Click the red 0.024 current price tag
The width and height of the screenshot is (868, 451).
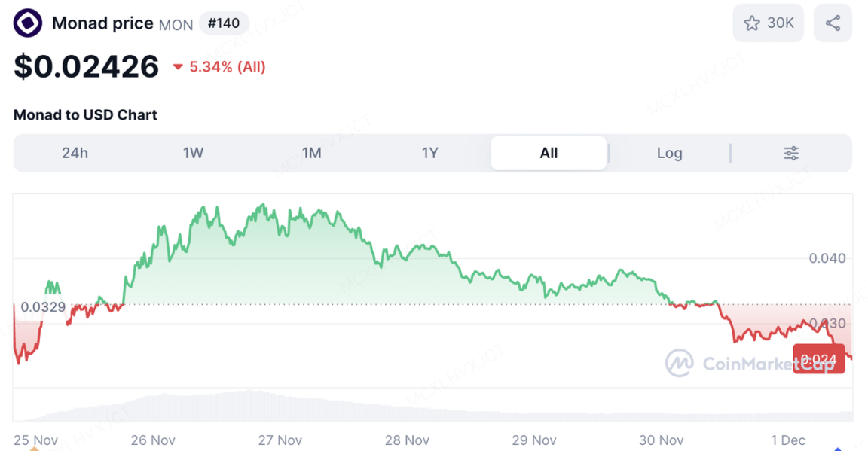click(x=818, y=359)
